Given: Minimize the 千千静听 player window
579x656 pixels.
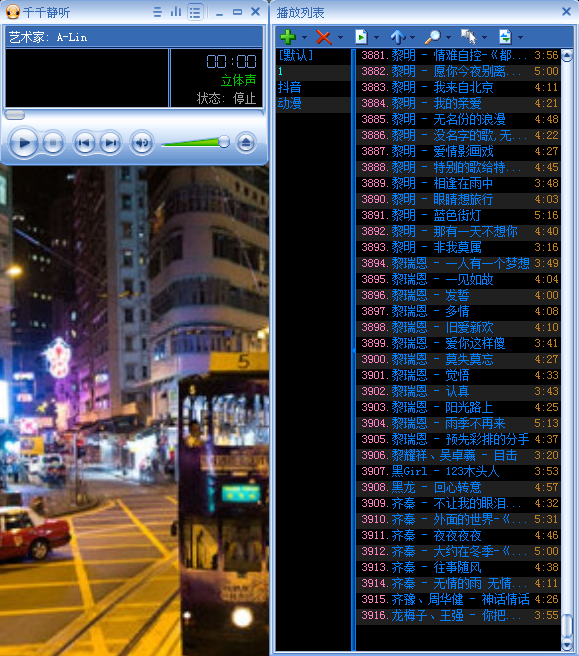Looking at the screenshot, I should (219, 13).
